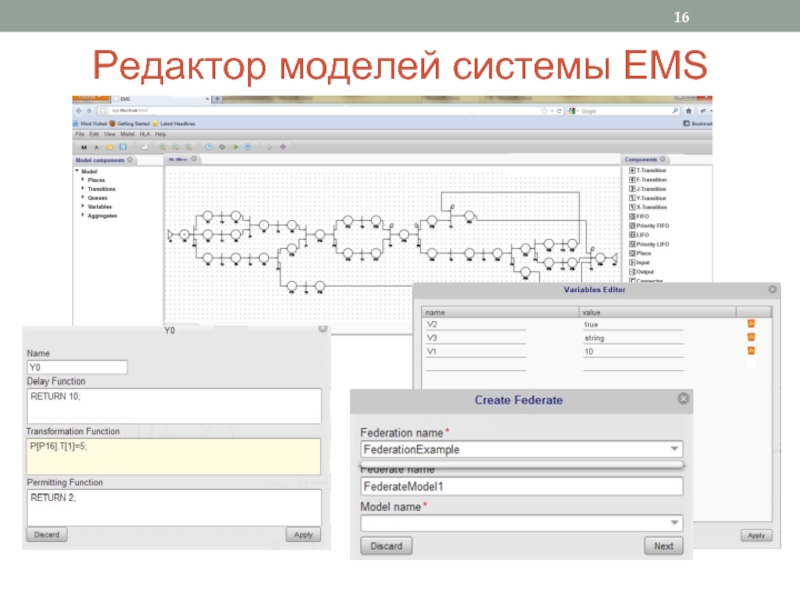Click Discard in the Y0 dialog
The image size is (800, 600).
[x=47, y=535]
